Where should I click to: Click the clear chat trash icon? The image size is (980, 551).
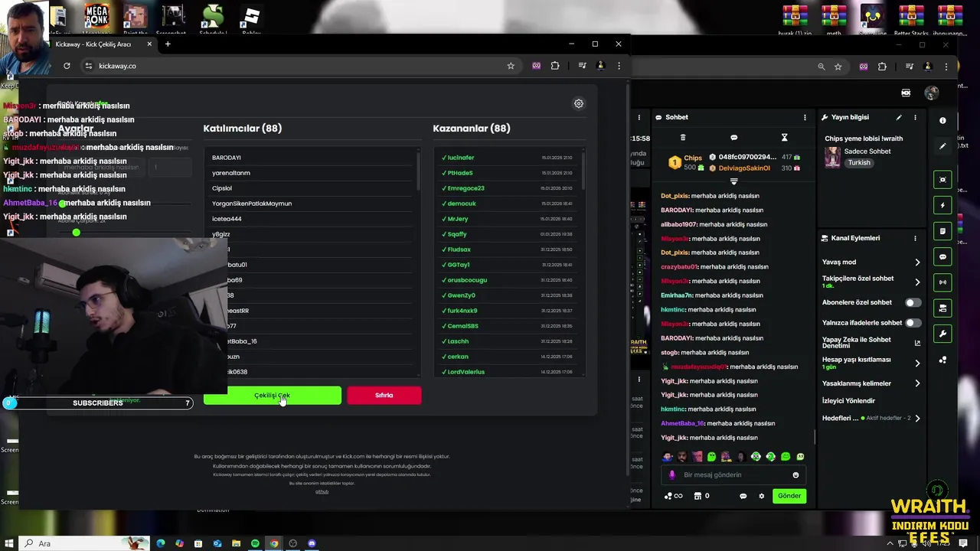click(x=683, y=138)
